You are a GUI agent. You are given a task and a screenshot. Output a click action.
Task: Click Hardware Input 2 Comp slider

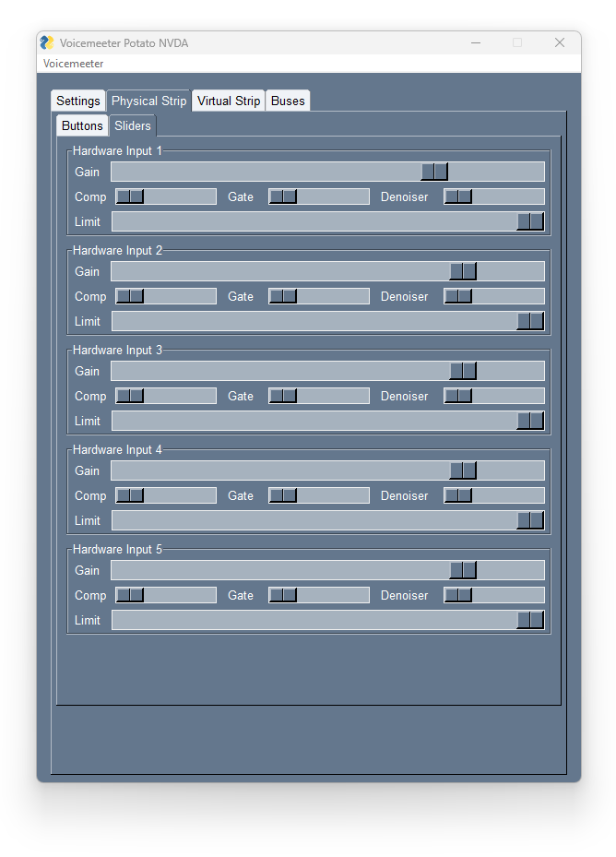[x=166, y=296]
